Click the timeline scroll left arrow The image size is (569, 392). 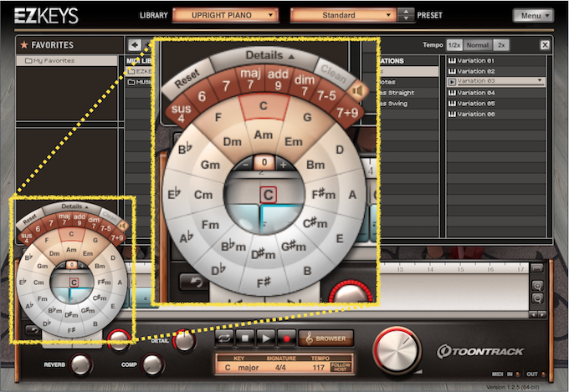click(533, 315)
